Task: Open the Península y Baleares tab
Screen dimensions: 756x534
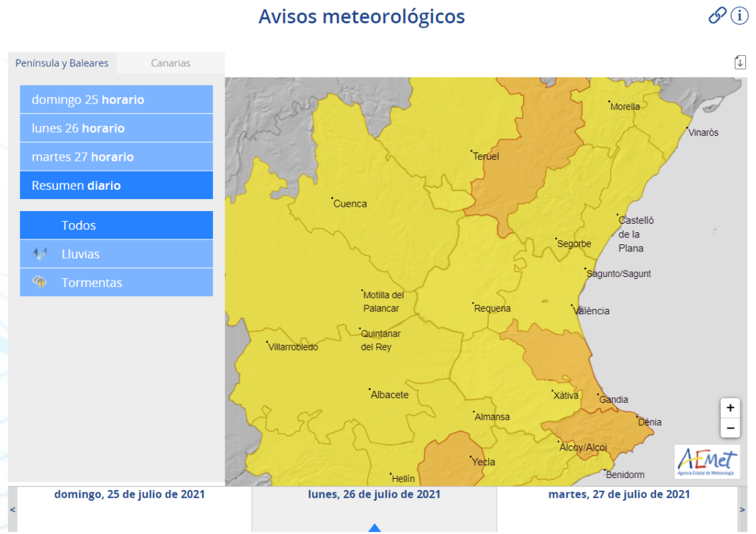Action: (62, 63)
